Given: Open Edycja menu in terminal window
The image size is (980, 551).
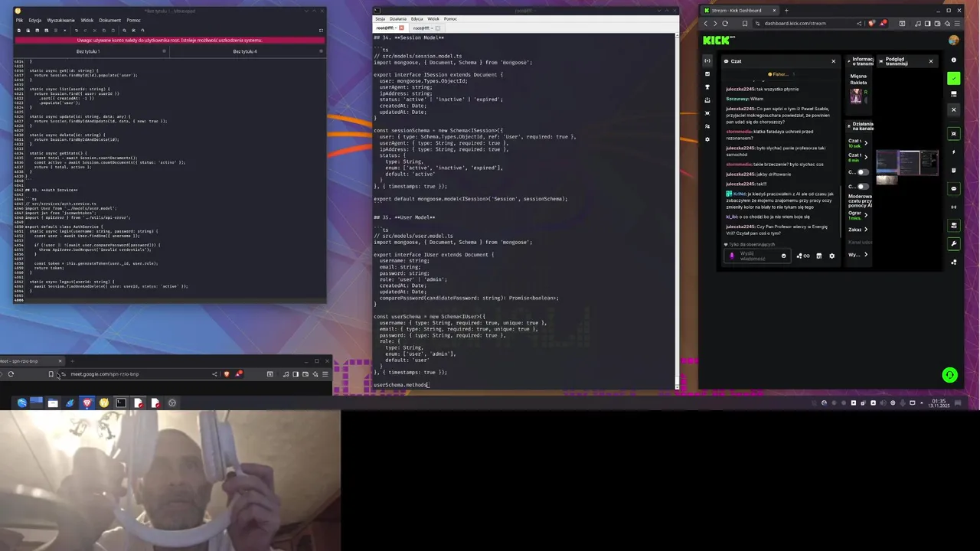Looking at the screenshot, I should 416,18.
